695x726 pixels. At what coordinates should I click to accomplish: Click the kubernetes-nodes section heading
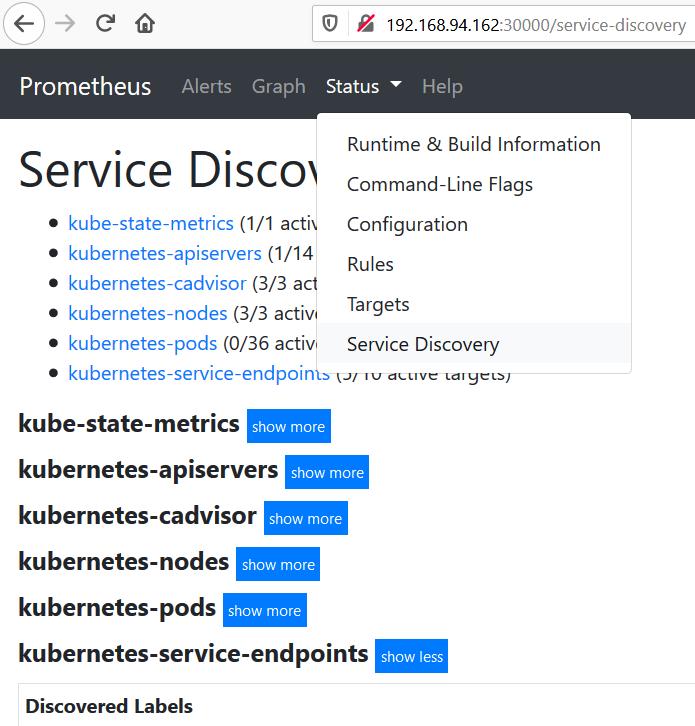tap(124, 562)
